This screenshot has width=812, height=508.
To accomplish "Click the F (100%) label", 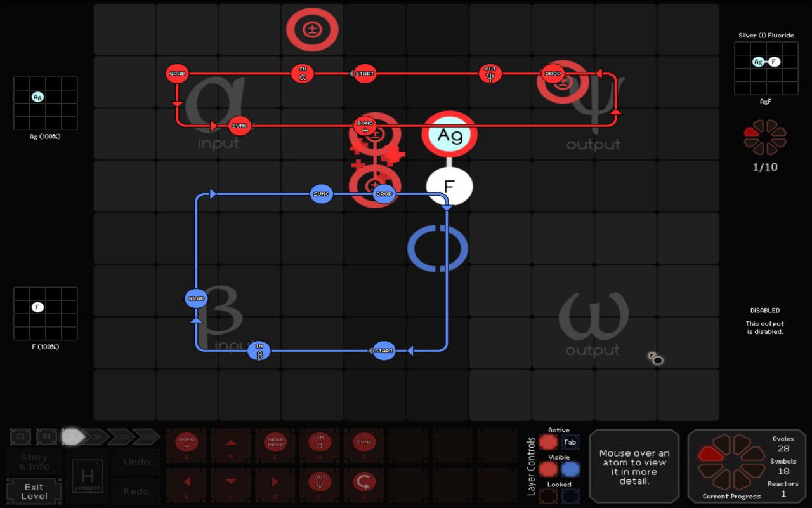I will coord(46,347).
